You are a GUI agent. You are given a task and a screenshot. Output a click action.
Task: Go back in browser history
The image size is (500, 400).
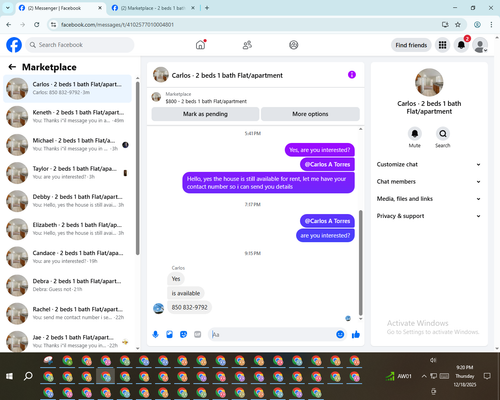pos(9,24)
